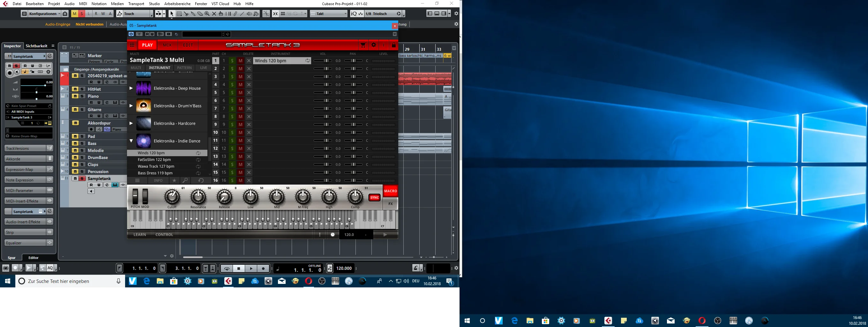Select the Split scissors tool
Screen dimensions: 868x327
186,14
